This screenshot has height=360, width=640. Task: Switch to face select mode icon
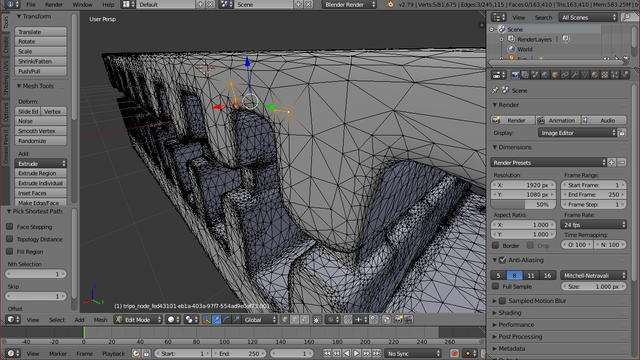pos(304,320)
